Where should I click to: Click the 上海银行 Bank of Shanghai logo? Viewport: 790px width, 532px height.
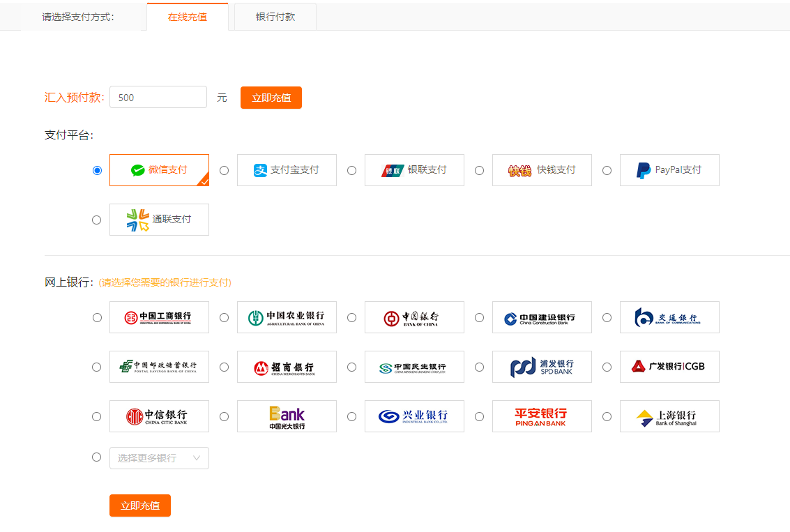[669, 416]
